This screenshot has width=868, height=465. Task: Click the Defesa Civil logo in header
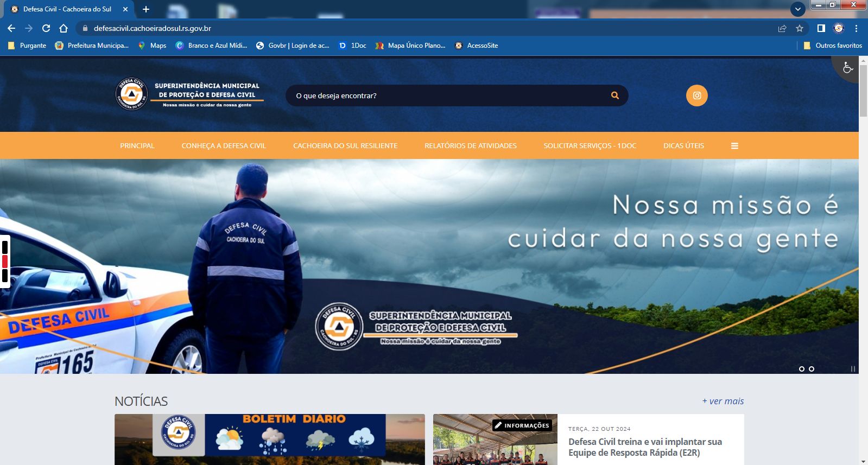pyautogui.click(x=132, y=94)
